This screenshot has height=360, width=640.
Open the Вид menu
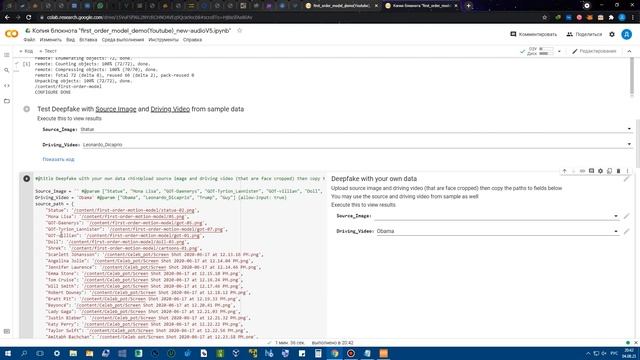(x=70, y=40)
